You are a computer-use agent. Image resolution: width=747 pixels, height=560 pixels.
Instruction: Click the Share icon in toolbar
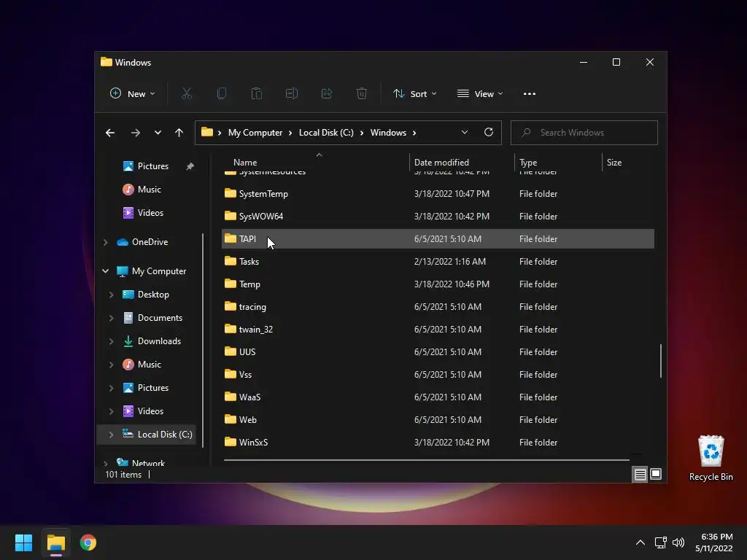pos(327,94)
